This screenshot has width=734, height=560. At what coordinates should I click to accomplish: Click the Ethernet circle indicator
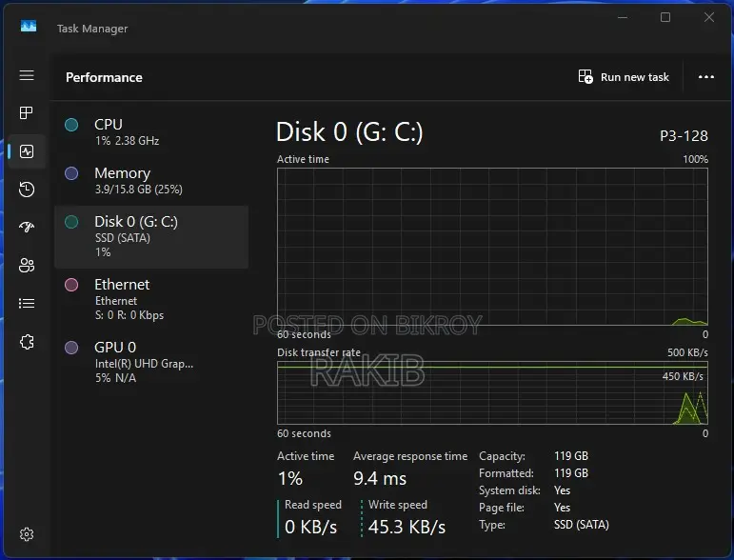click(x=71, y=285)
